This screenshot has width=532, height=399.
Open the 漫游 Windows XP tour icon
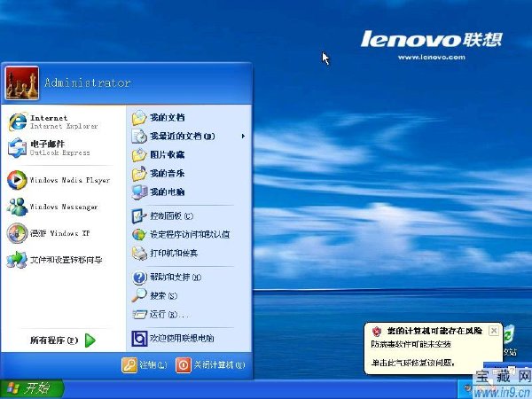[17, 233]
